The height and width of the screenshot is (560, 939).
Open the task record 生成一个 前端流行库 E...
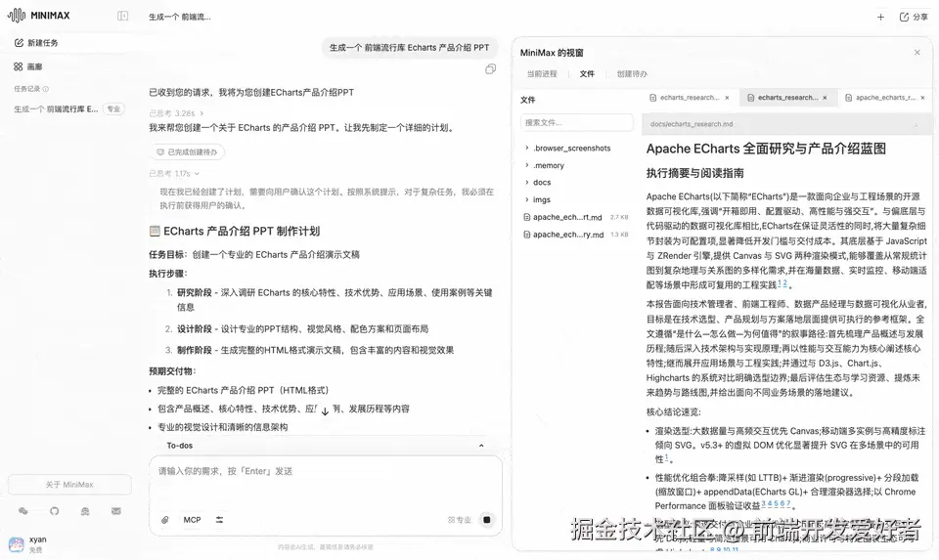(x=56, y=108)
